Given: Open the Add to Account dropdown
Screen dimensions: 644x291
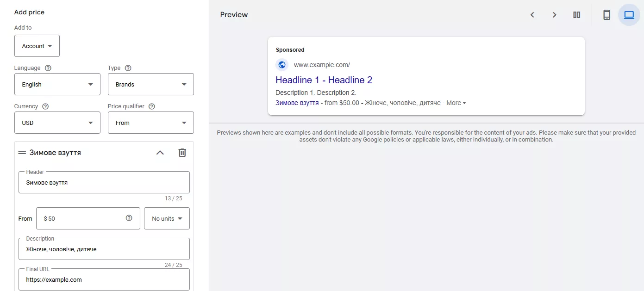Looking at the screenshot, I should click(37, 46).
